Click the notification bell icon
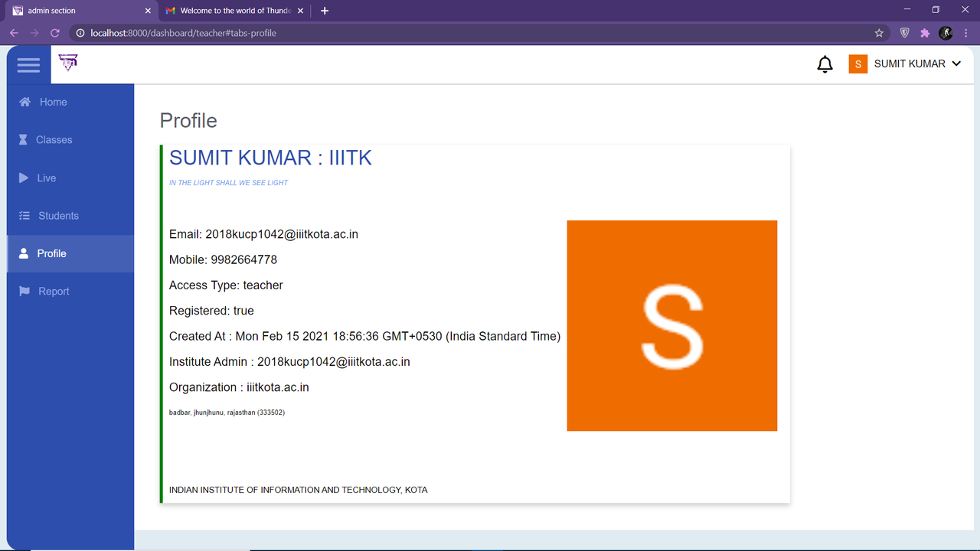The image size is (980, 551). coord(825,64)
